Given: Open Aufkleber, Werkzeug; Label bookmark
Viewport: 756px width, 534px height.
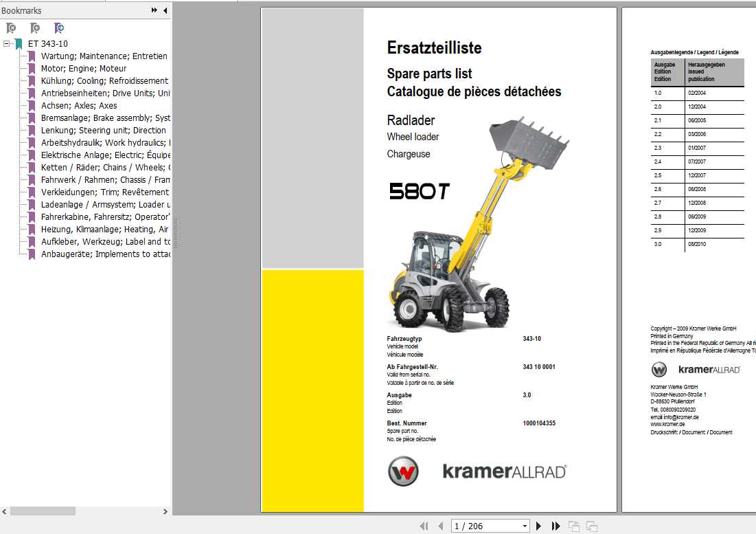Looking at the screenshot, I should pyautogui.click(x=106, y=242).
